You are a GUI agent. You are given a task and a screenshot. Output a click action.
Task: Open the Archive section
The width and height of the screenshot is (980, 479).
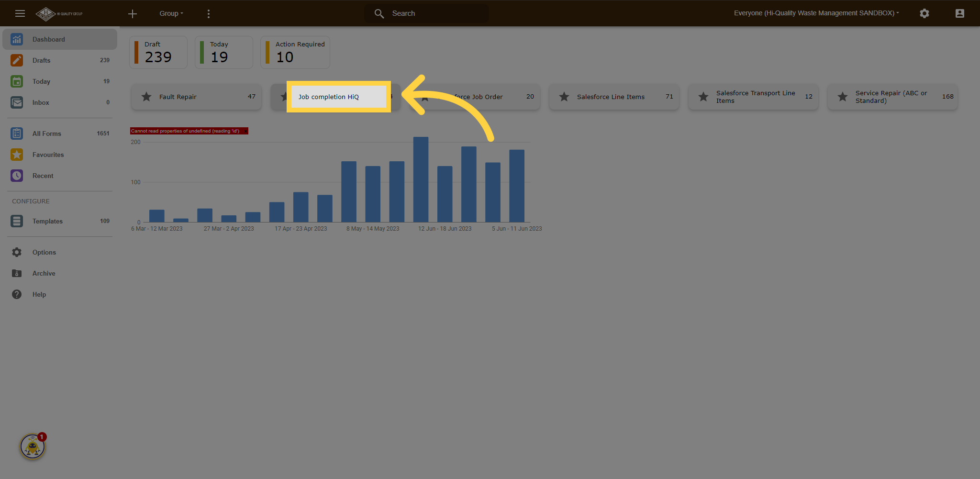(17, 273)
